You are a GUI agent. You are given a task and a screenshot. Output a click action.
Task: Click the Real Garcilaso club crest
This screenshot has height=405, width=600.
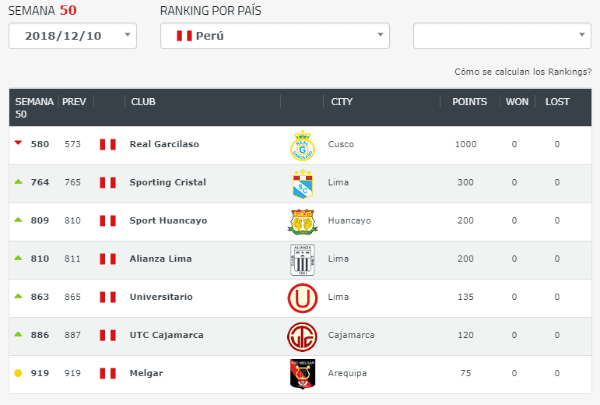pos(301,145)
